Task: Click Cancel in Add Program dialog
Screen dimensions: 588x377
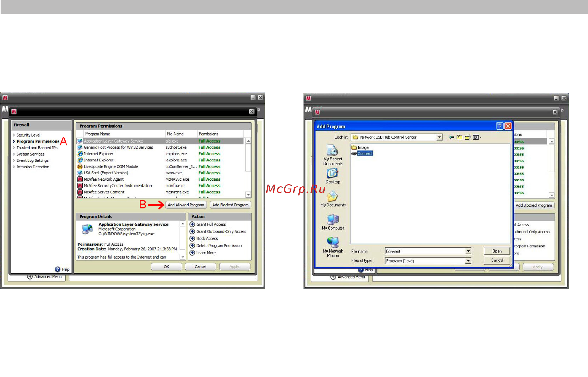Action: click(497, 260)
